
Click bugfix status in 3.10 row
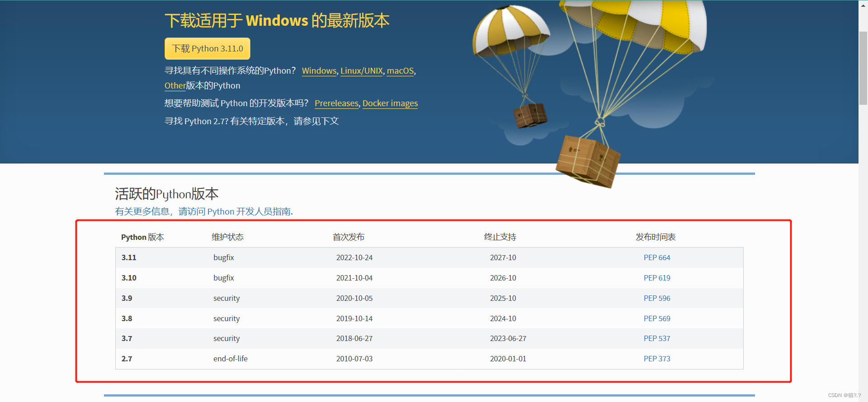224,278
